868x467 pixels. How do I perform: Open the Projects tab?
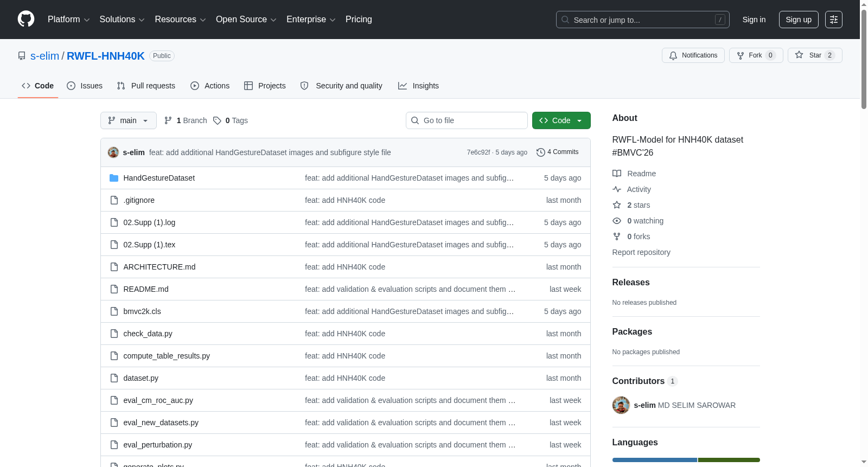coord(265,86)
